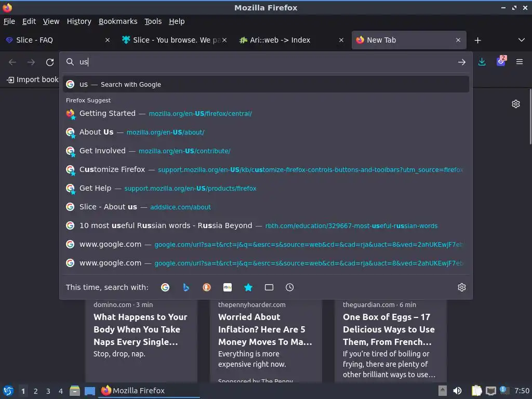The height and width of the screenshot is (399, 532).
Task: Click the Forward navigation arrow
Action: tap(31, 62)
